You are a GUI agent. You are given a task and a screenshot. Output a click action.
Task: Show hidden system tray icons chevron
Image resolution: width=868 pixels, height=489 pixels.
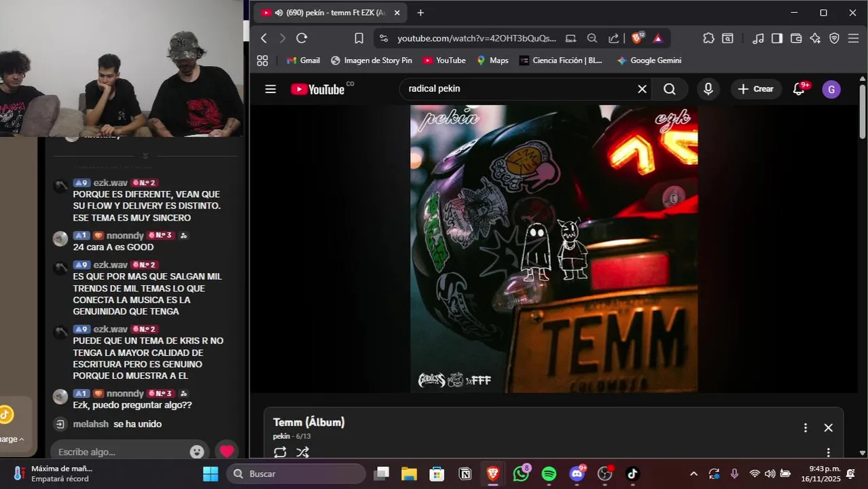(x=693, y=473)
